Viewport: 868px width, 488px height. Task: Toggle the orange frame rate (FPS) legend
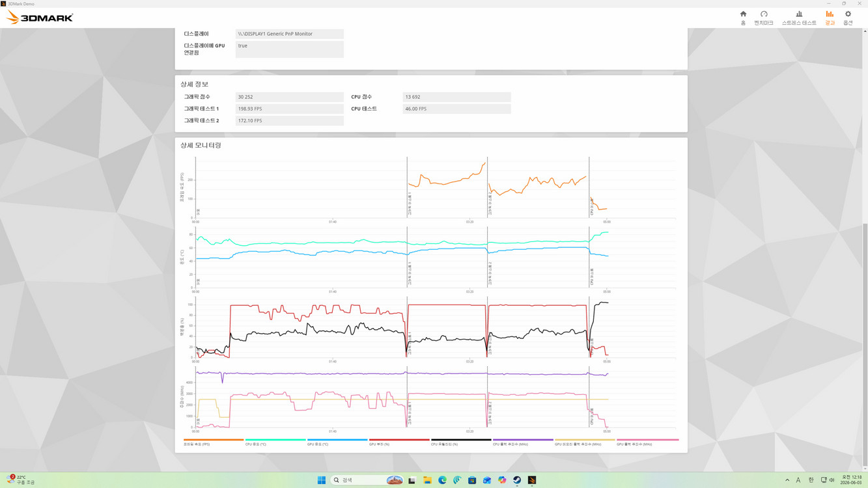point(214,442)
